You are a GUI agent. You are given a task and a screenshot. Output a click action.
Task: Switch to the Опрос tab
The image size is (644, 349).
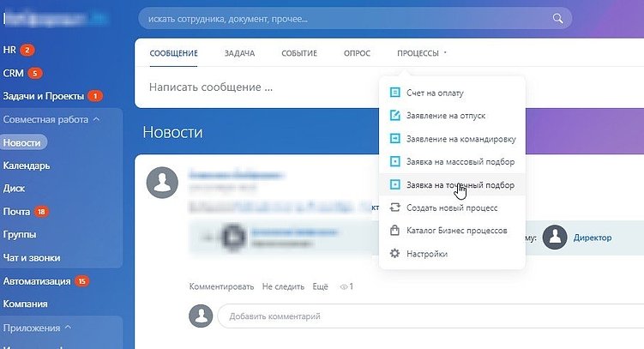click(357, 53)
